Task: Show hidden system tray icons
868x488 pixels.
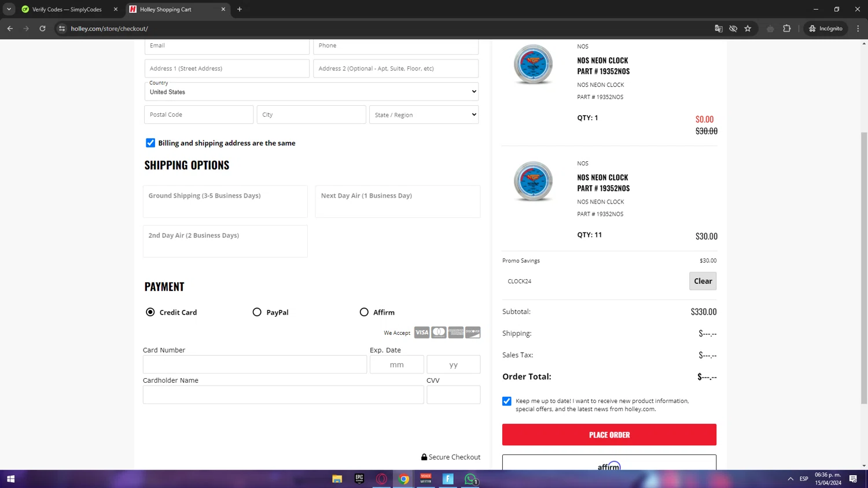Action: pyautogui.click(x=790, y=479)
